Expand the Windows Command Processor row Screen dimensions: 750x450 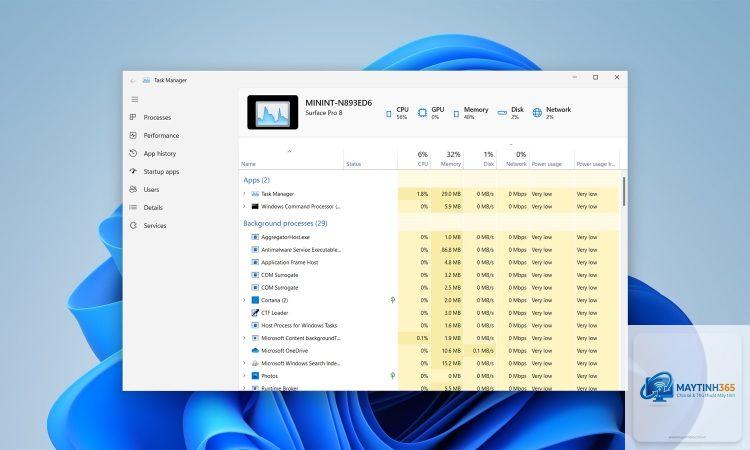(x=244, y=207)
